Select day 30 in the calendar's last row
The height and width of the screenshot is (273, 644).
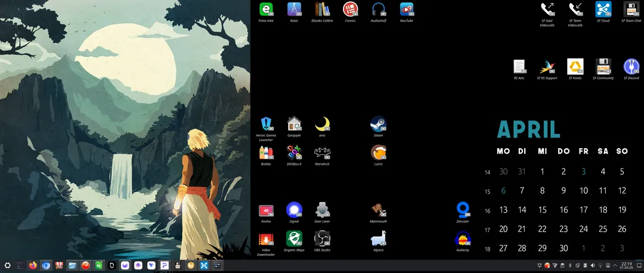[x=563, y=249]
